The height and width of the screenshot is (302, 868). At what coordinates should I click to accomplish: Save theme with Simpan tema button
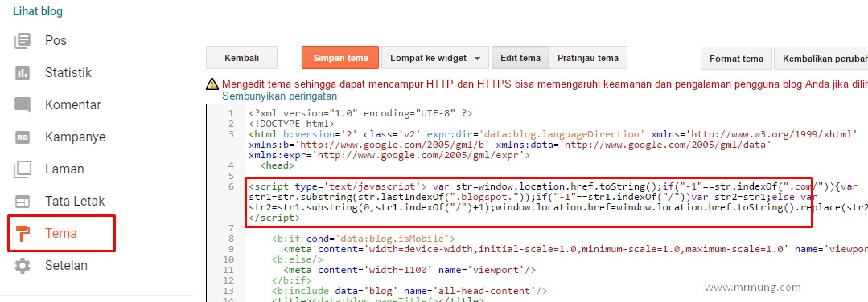click(340, 58)
